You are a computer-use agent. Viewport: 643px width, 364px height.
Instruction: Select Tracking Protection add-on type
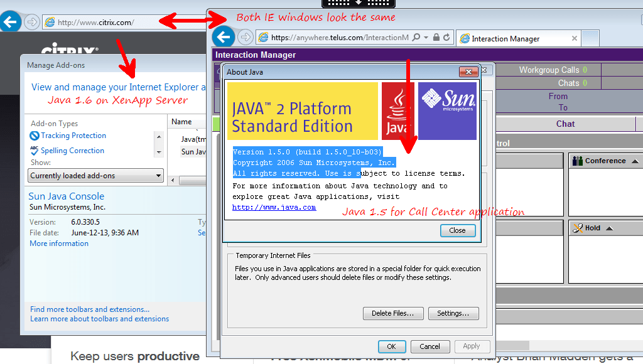(73, 136)
